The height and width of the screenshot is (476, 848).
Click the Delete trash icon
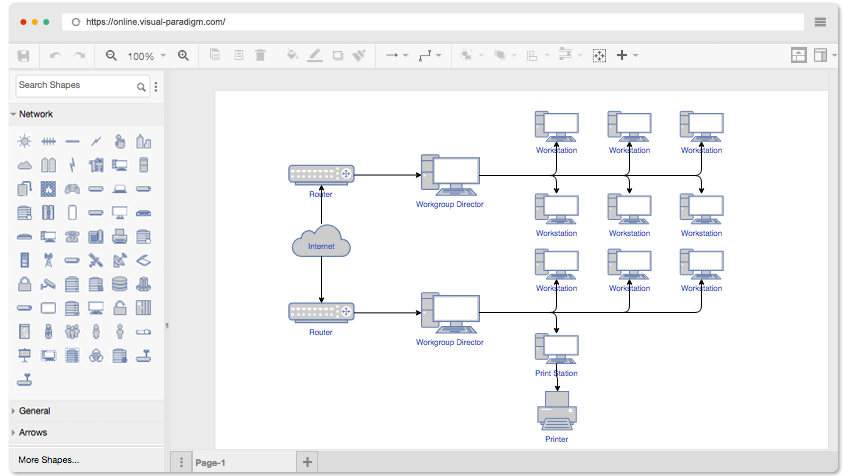point(260,55)
